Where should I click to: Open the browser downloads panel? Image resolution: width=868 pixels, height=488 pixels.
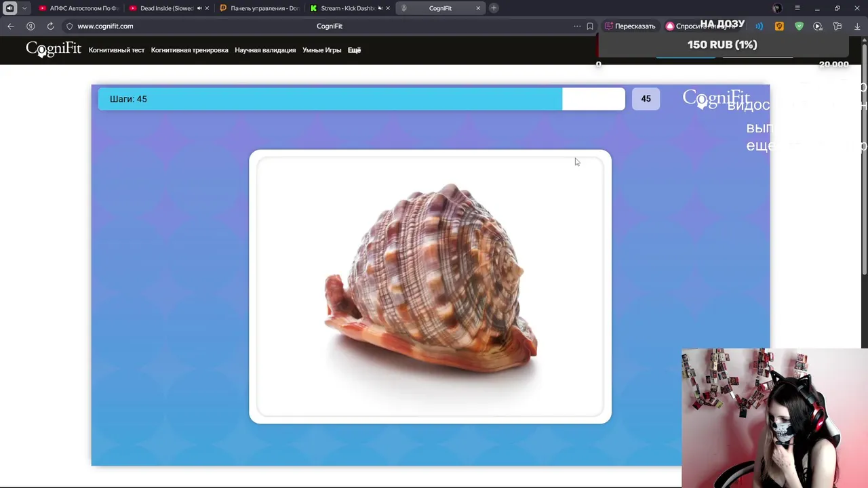[857, 26]
